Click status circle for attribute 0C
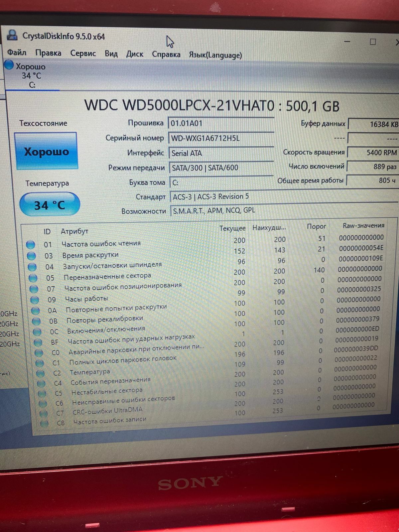Image resolution: width=399 pixels, height=532 pixels. click(x=37, y=332)
